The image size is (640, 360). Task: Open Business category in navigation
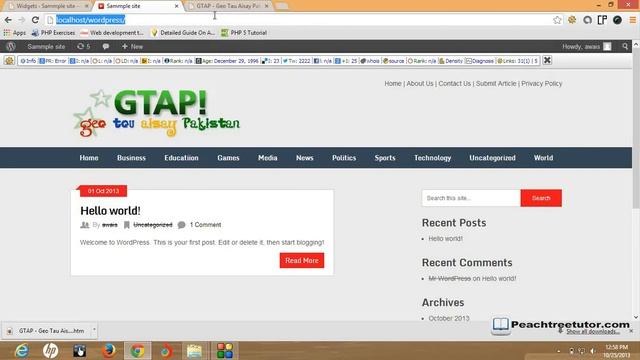click(131, 158)
